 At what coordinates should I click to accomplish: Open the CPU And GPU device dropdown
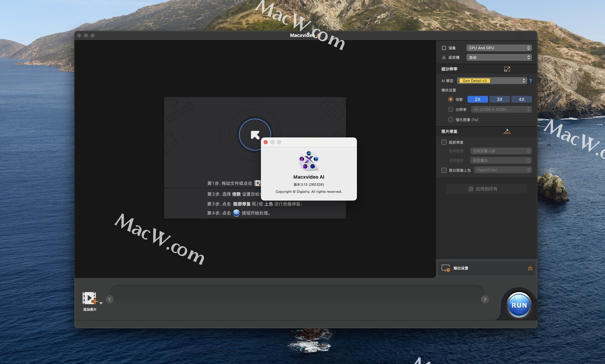point(499,48)
